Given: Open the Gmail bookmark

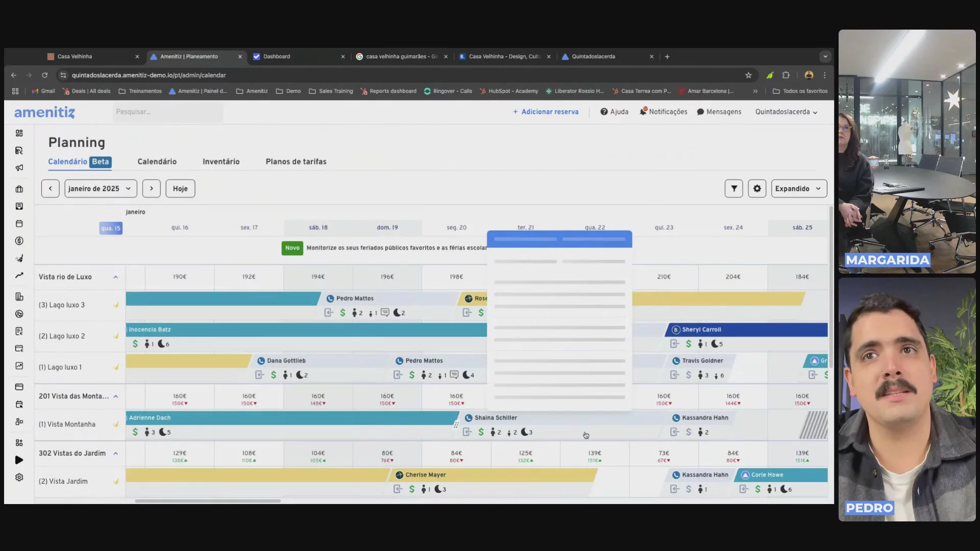Looking at the screenshot, I should (x=43, y=91).
